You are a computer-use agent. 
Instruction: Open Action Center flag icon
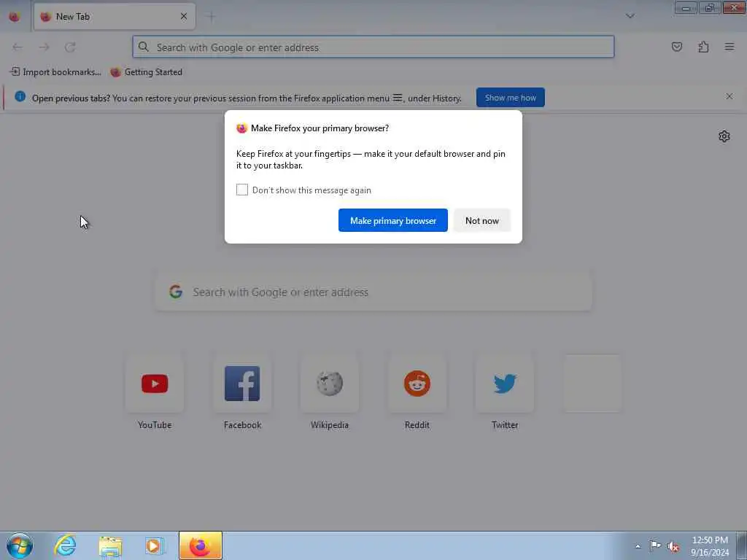click(656, 545)
